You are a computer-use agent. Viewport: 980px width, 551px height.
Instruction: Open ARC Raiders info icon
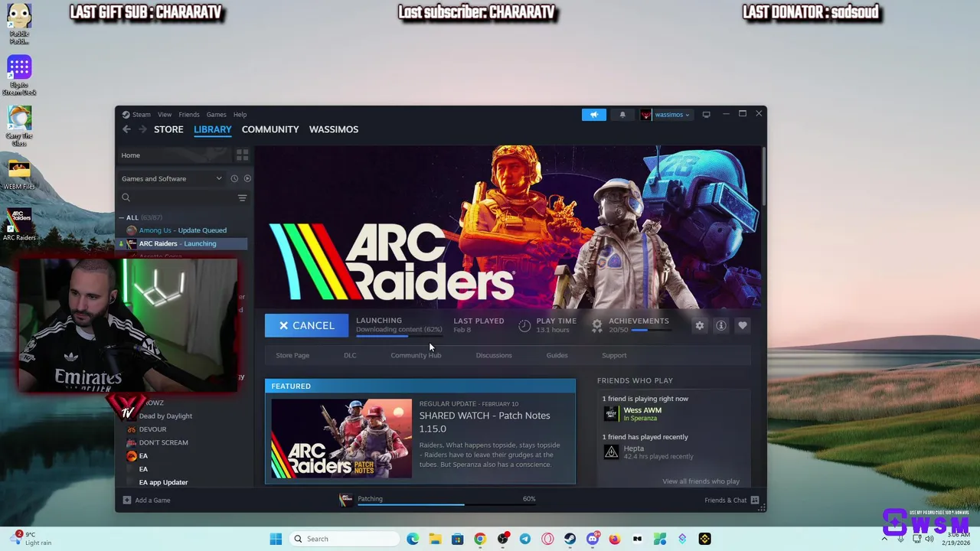[720, 325]
